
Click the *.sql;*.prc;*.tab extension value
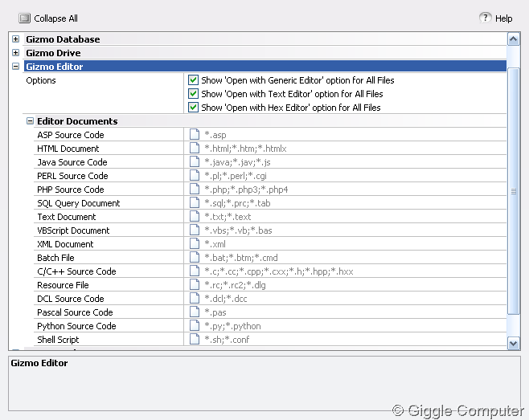[x=237, y=203]
